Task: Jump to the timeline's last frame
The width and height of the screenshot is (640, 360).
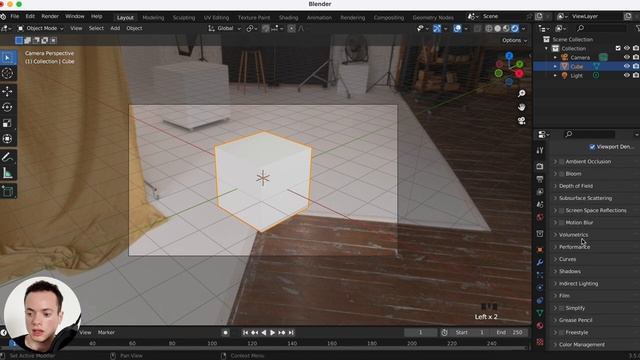Action: 291,333
